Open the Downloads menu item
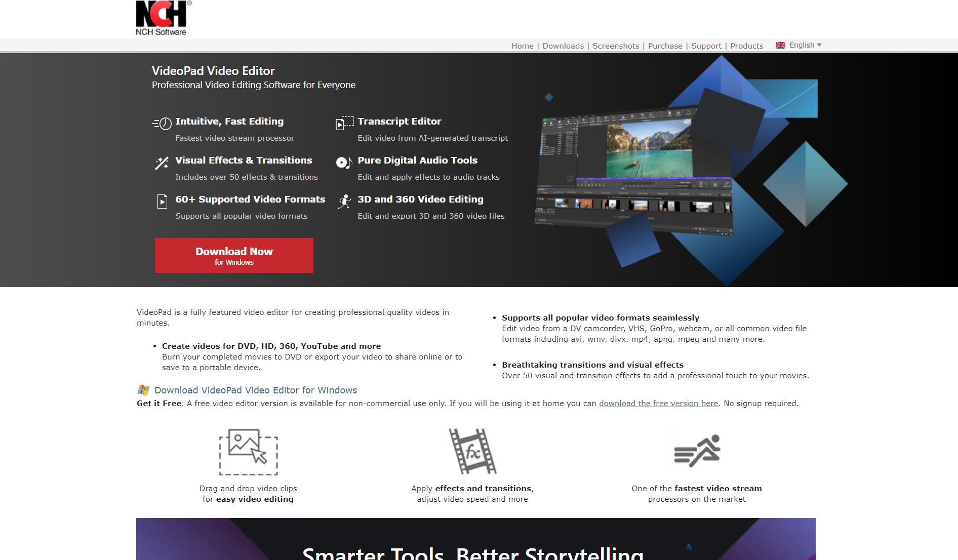The height and width of the screenshot is (560, 958). tap(563, 46)
